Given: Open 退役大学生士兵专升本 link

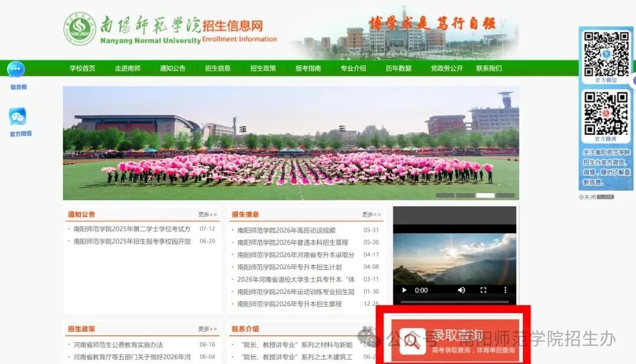Looking at the screenshot, I should (296, 279).
